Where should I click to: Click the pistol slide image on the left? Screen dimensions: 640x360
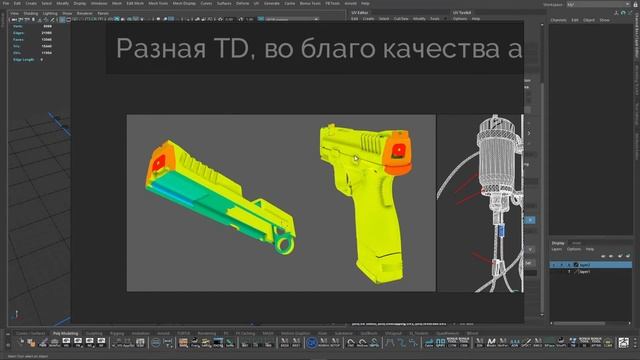click(220, 198)
